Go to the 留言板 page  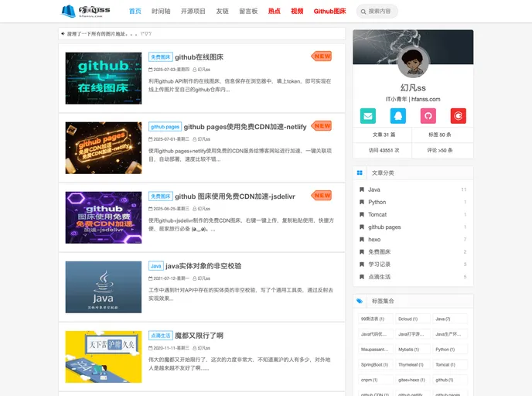(x=248, y=12)
